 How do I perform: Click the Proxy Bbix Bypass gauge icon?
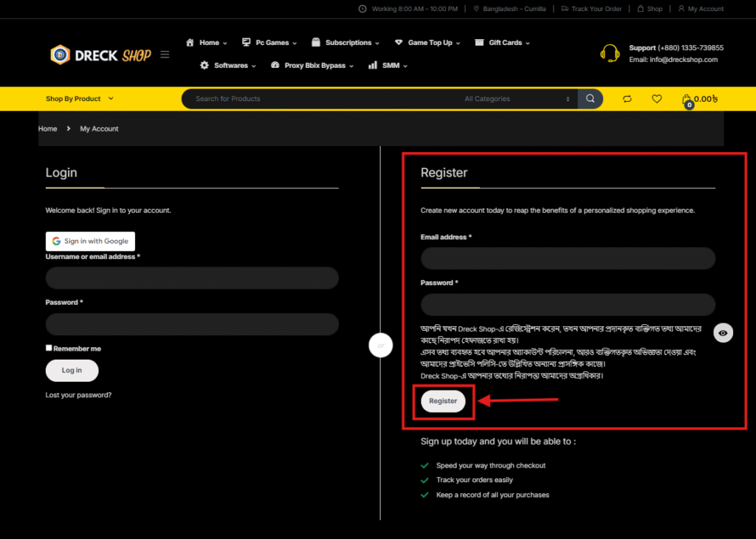[275, 65]
